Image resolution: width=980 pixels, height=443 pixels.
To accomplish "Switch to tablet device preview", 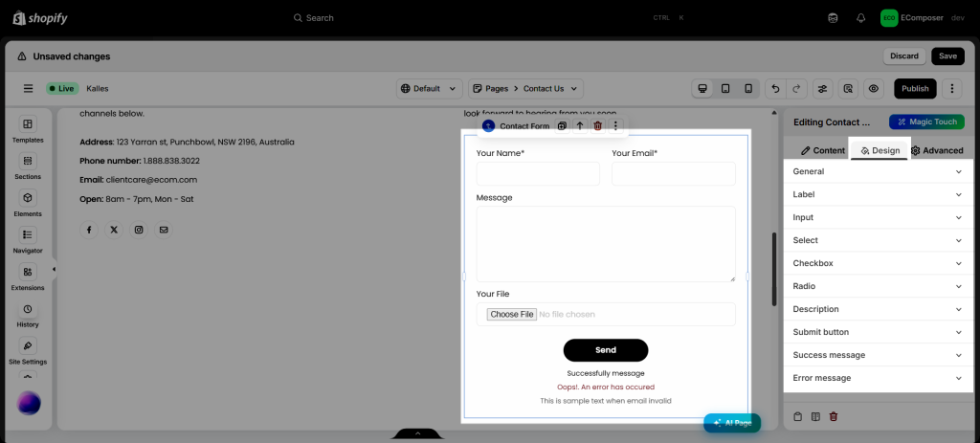I will (725, 89).
